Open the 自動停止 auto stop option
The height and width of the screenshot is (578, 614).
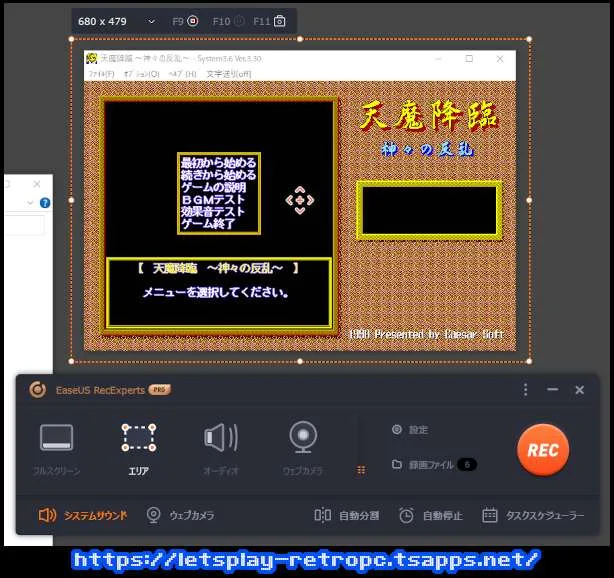[431, 515]
